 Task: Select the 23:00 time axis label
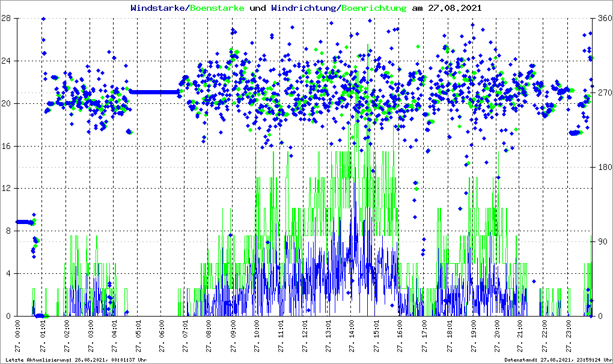click(x=568, y=336)
